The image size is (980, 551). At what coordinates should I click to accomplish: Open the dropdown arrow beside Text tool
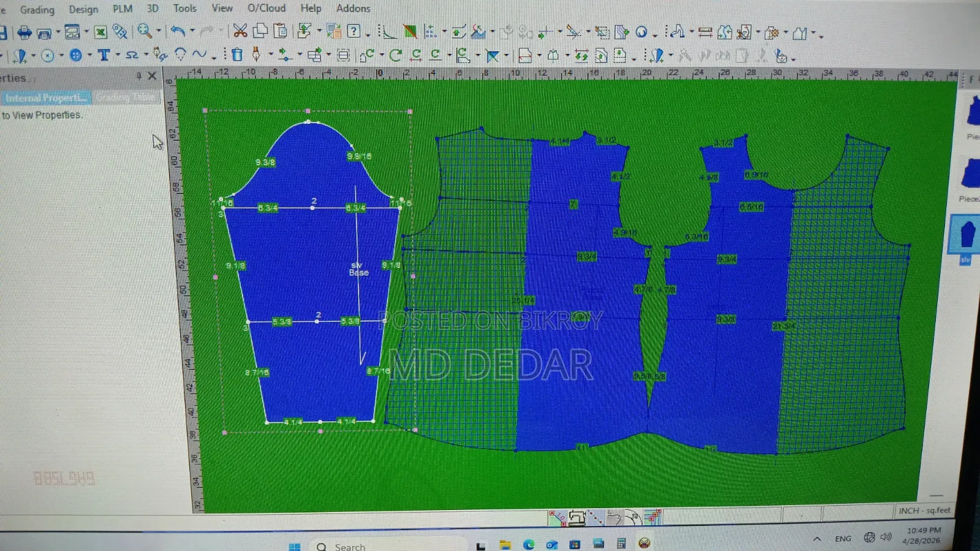118,56
